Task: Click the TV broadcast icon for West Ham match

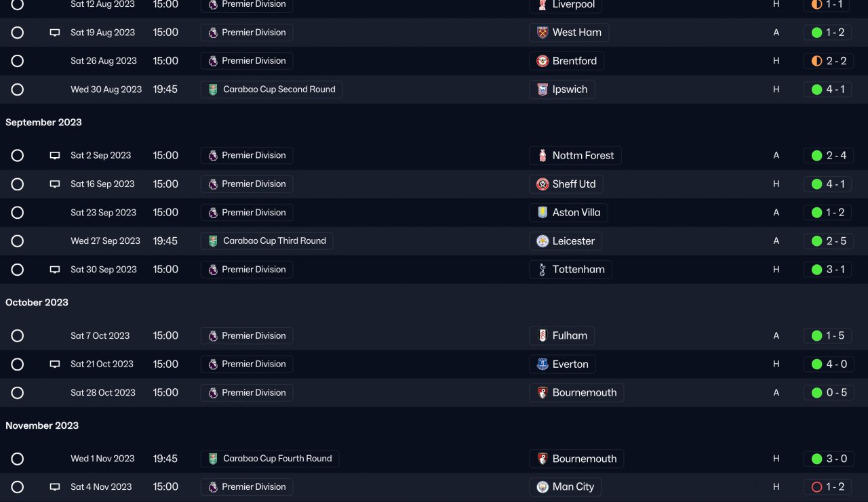Action: coord(55,33)
